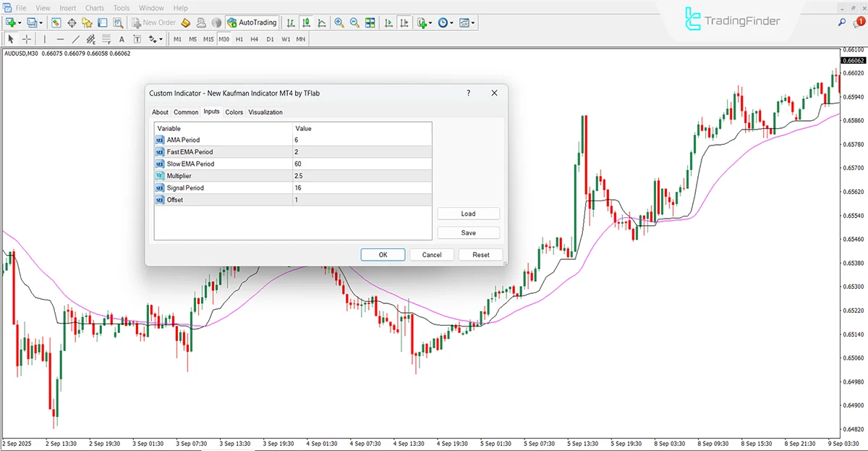Open the Fibonacci retracement tool
Screen dimensions: 868x451
(x=105, y=39)
